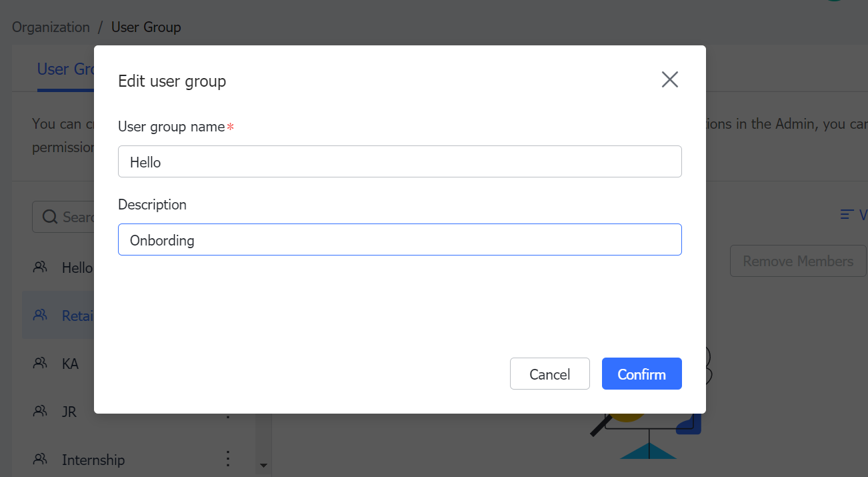The width and height of the screenshot is (868, 477).
Task: Click the User group name field
Action: pyautogui.click(x=399, y=161)
